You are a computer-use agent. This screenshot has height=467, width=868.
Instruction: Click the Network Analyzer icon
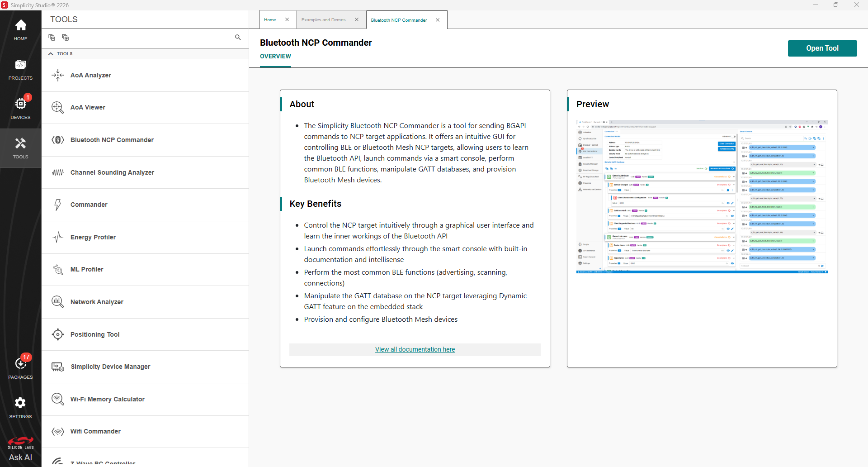pos(58,302)
